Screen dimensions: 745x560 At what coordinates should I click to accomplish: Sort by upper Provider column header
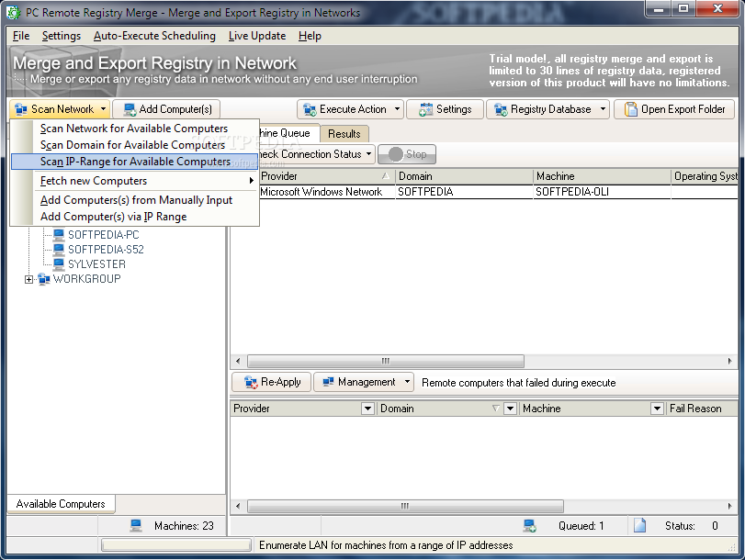[327, 176]
